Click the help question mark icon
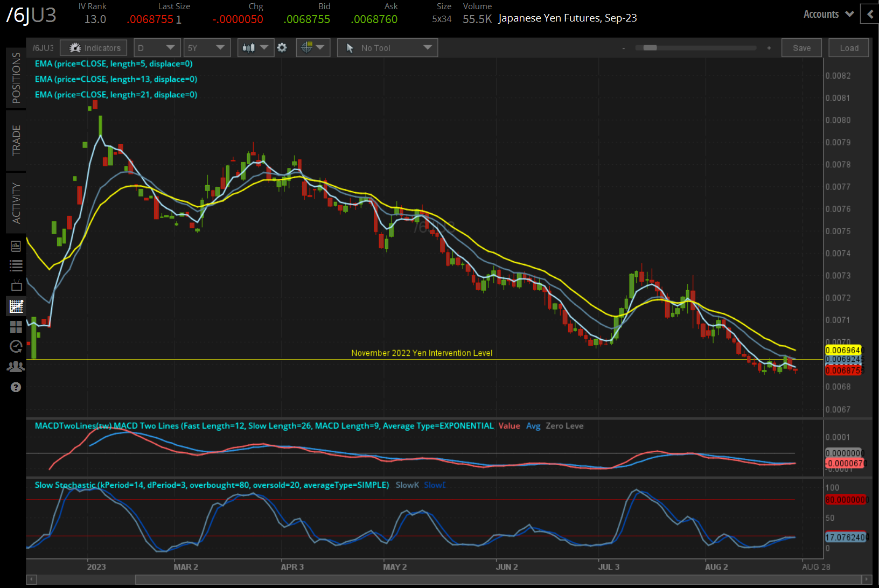 coord(16,387)
